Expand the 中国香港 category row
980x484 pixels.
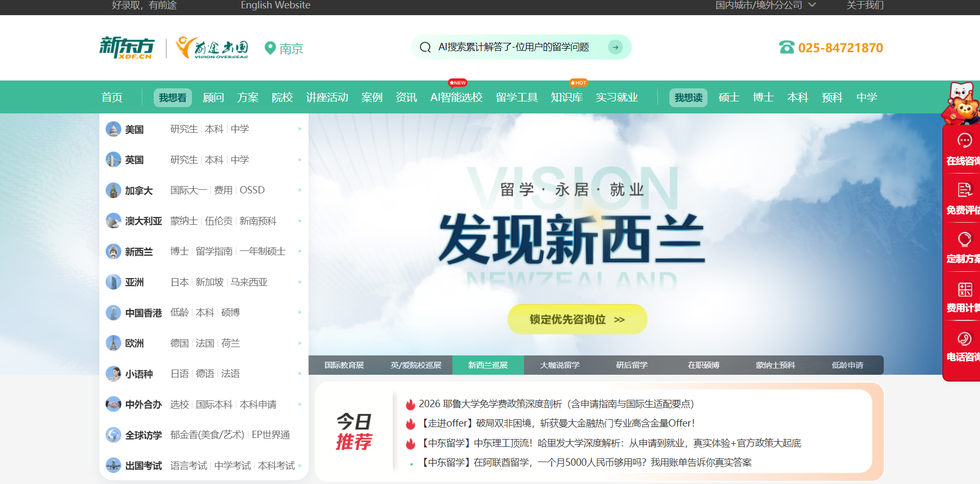(x=300, y=313)
